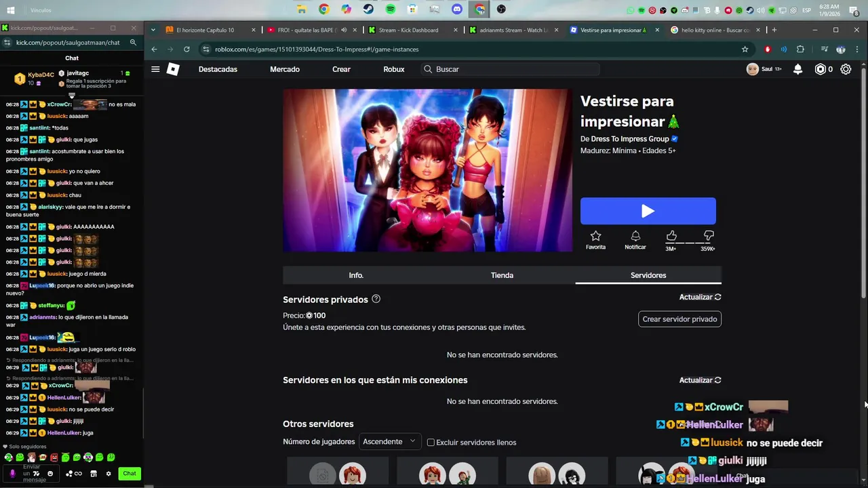Open OBS Studio from the taskbar

501,9
